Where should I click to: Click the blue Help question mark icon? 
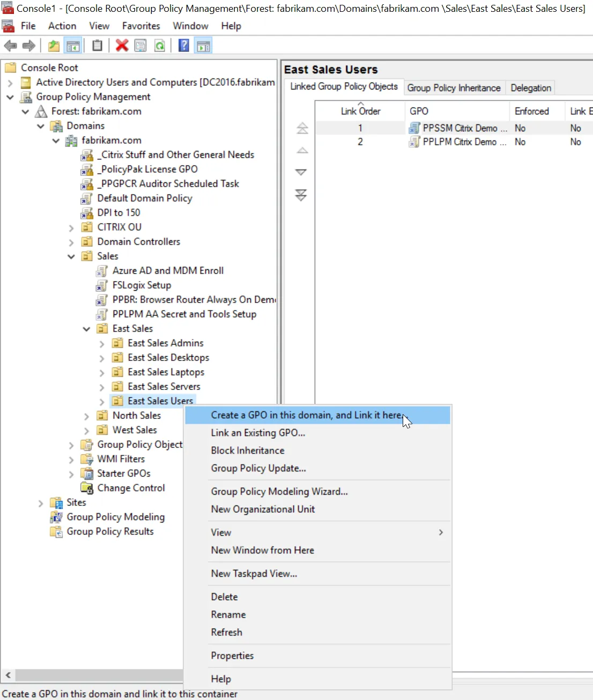(183, 46)
